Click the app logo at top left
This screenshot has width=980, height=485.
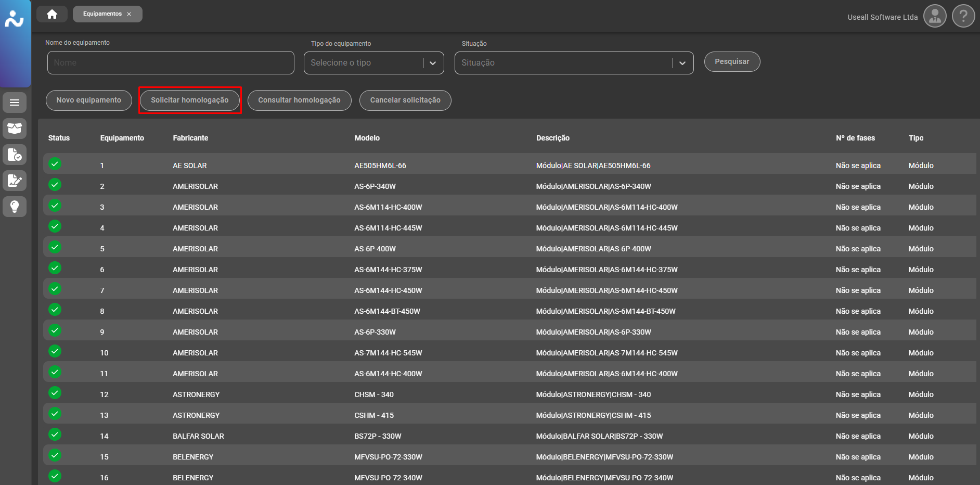coord(15,20)
